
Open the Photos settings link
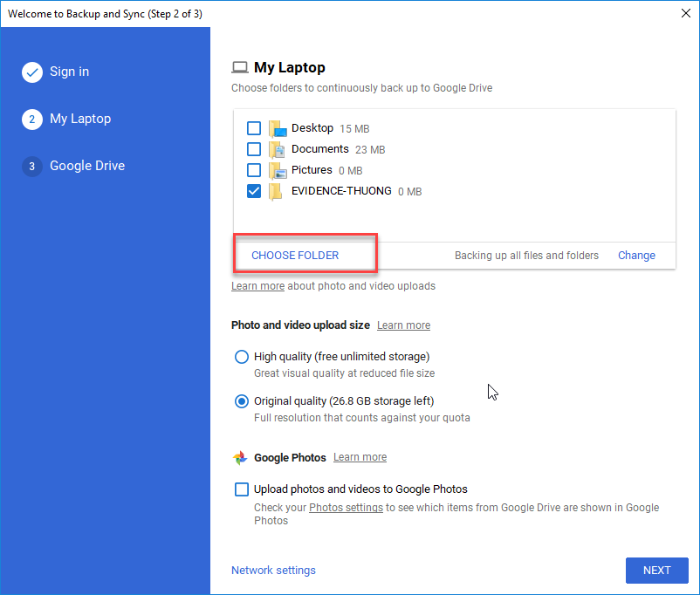click(346, 508)
